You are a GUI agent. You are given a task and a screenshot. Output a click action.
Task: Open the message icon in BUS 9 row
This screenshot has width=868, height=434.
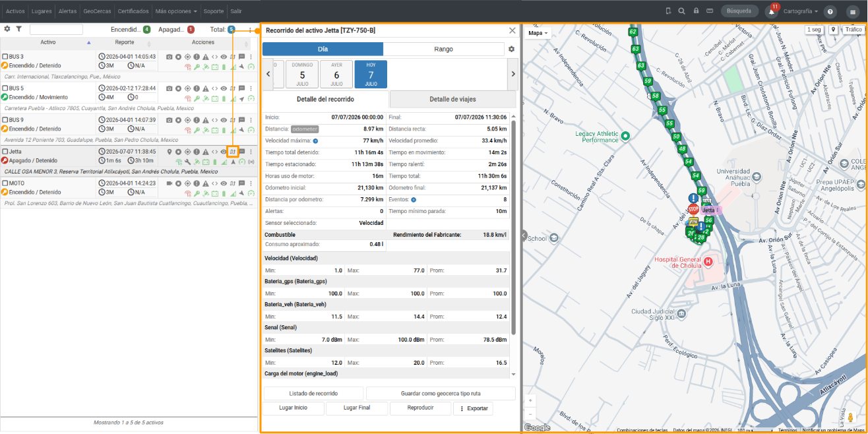[241, 120]
